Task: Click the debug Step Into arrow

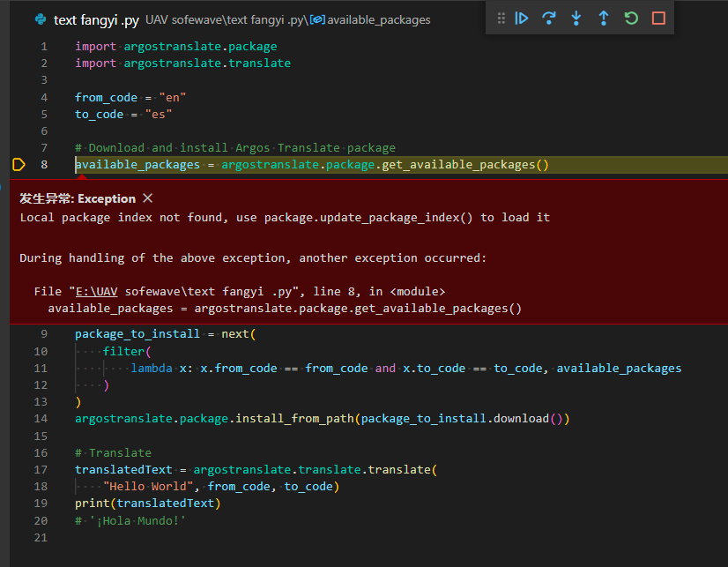Action: 576,19
